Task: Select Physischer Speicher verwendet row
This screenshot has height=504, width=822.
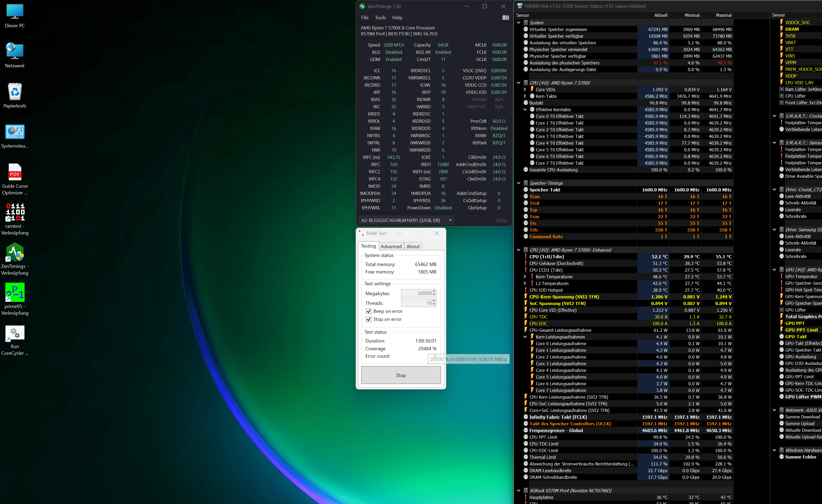Action: click(624, 49)
